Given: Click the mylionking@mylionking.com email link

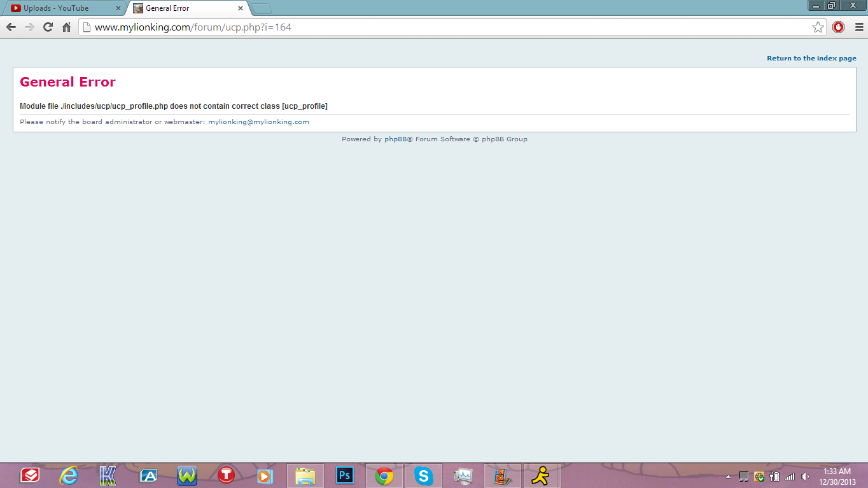Looking at the screenshot, I should pos(258,122).
